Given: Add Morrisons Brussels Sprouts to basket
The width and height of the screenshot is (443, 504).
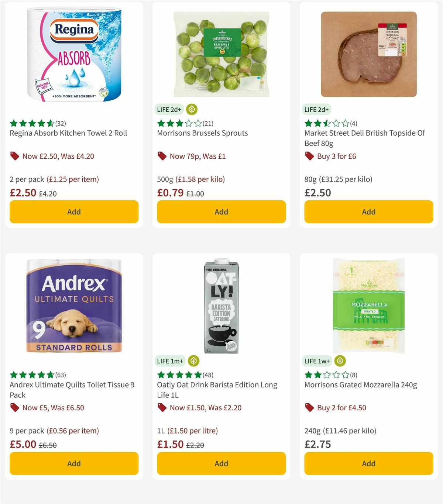Looking at the screenshot, I should point(221,211).
